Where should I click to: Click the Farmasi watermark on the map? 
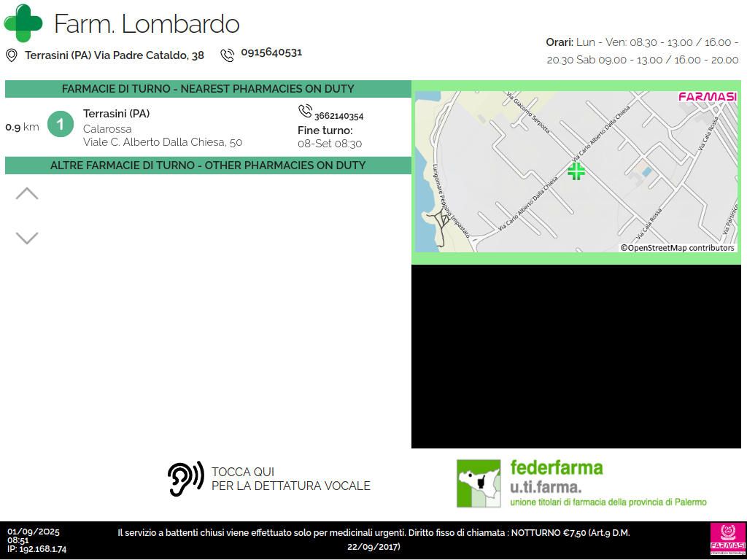707,97
